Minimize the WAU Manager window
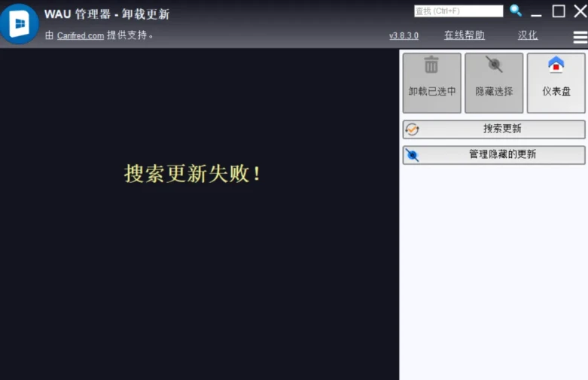The height and width of the screenshot is (380, 588). [x=536, y=12]
